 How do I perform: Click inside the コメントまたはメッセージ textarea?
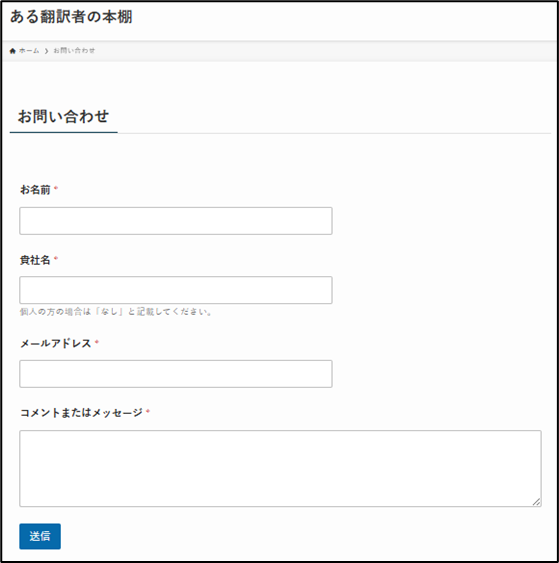pos(280,469)
